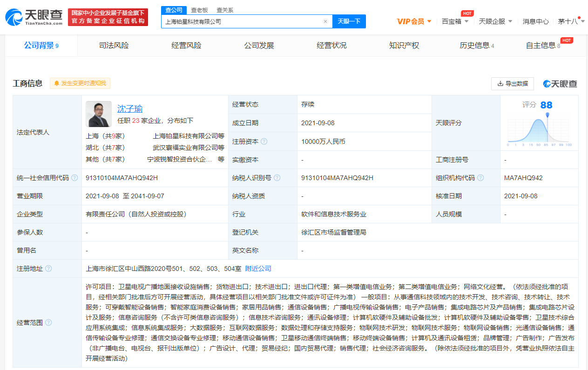Image resolution: width=588 pixels, height=370 pixels.
Task: Click the 导出数据 export button
Action: click(512, 84)
